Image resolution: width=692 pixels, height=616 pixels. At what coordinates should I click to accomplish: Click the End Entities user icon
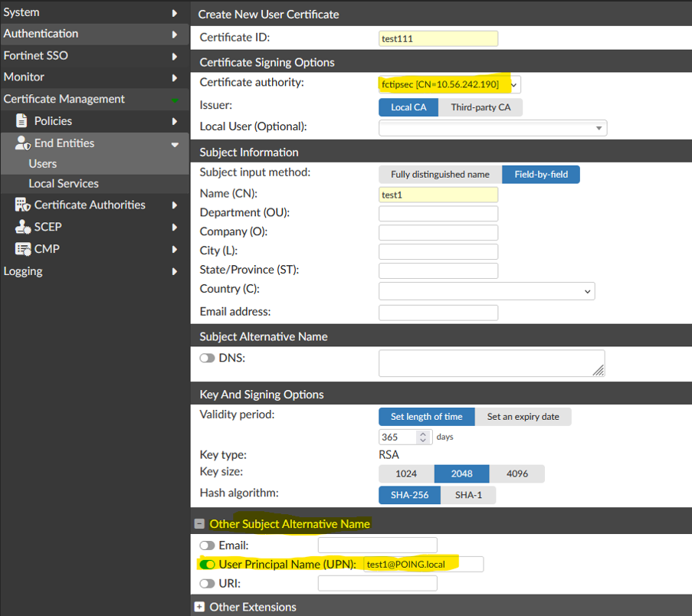coord(21,143)
